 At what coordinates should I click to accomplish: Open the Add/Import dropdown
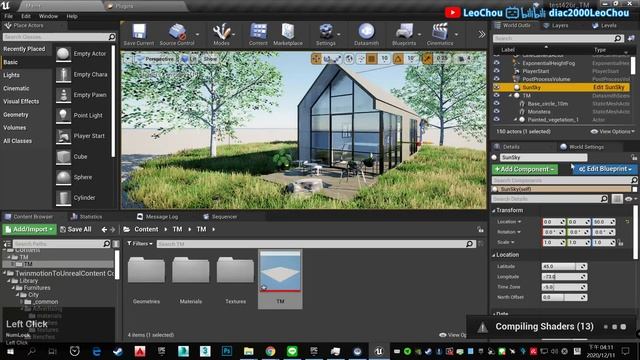click(29, 229)
